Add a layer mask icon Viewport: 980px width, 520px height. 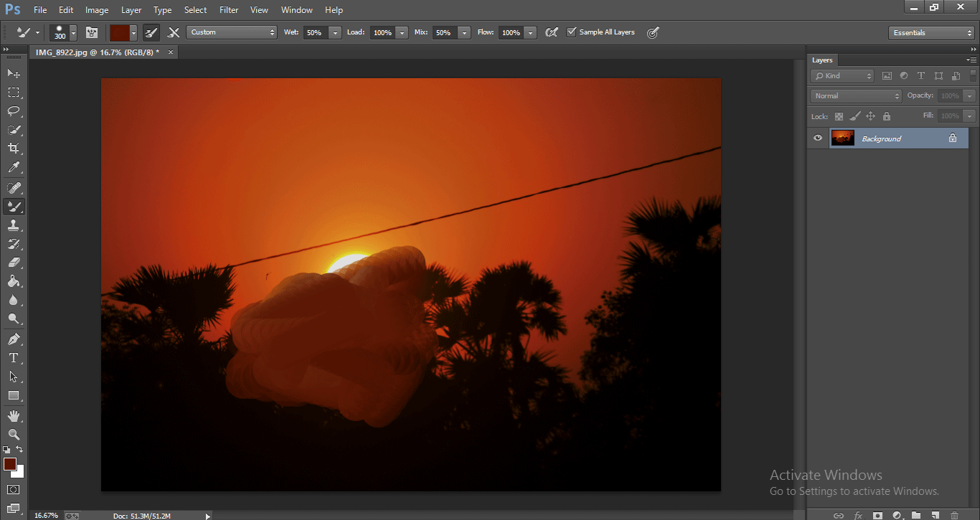click(x=877, y=515)
